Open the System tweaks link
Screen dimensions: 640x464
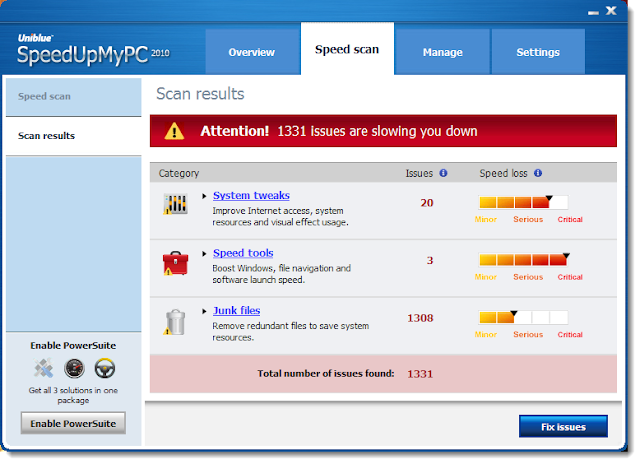(251, 195)
